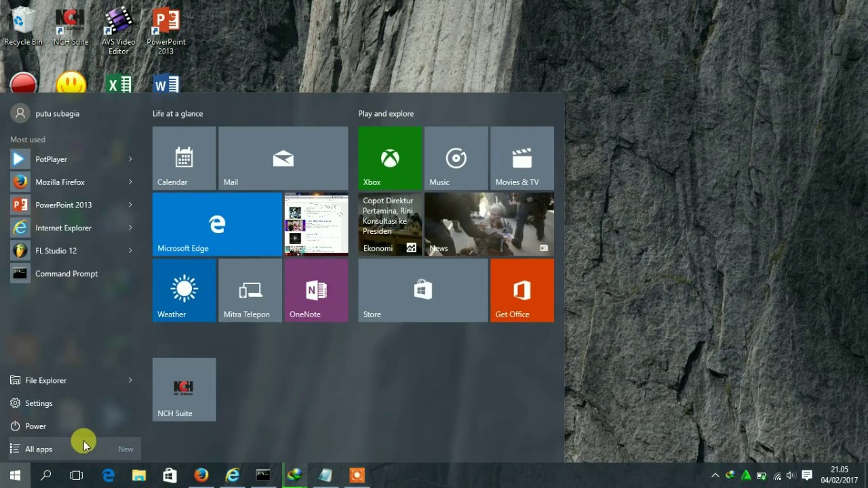
Task: Open the Action Center notifications
Action: [807, 476]
